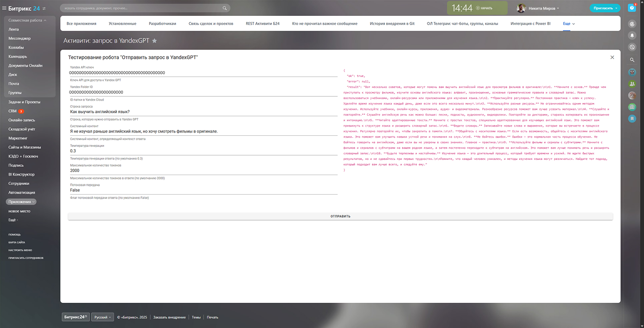Open the help question mark icon with badge

(x=631, y=8)
